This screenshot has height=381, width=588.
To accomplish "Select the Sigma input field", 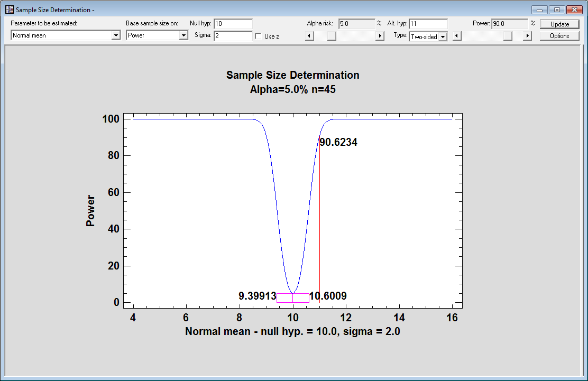I will (233, 36).
